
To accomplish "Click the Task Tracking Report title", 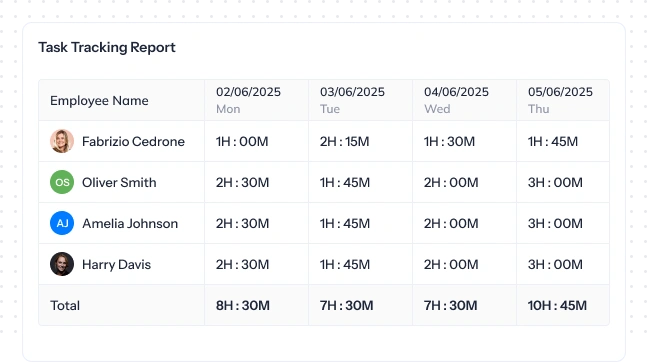I will click(107, 47).
